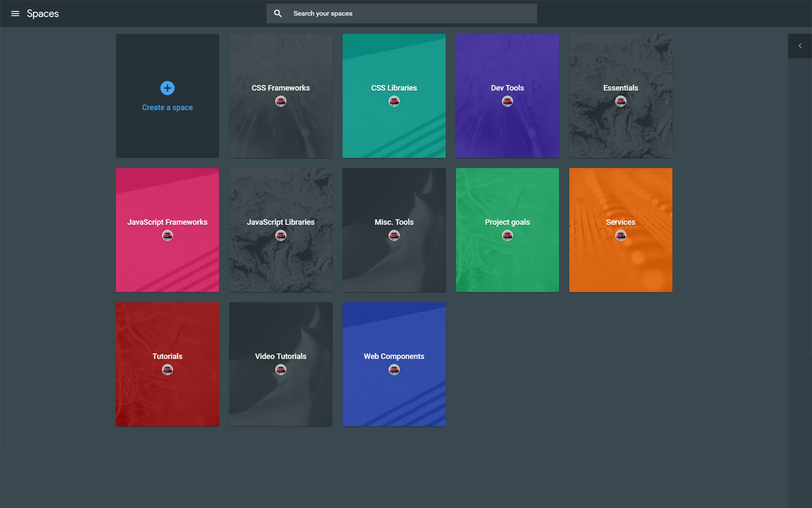Screen dimensions: 812x508
Task: Click the avatar on the Services card
Action: click(620, 235)
